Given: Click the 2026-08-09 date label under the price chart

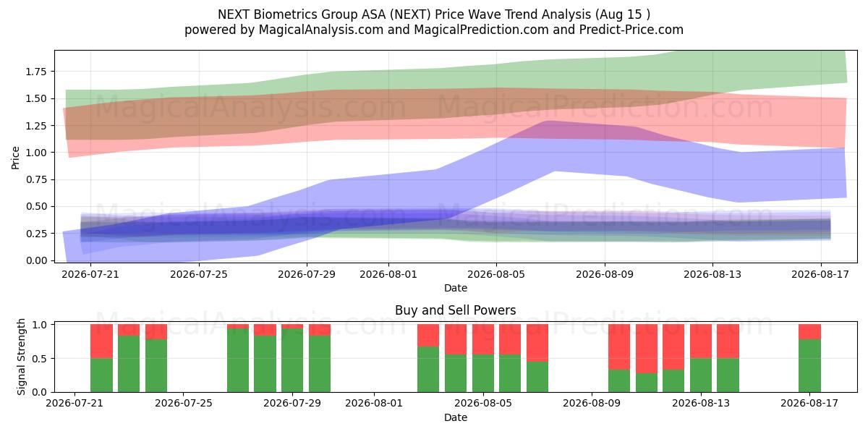Looking at the screenshot, I should [x=605, y=275].
